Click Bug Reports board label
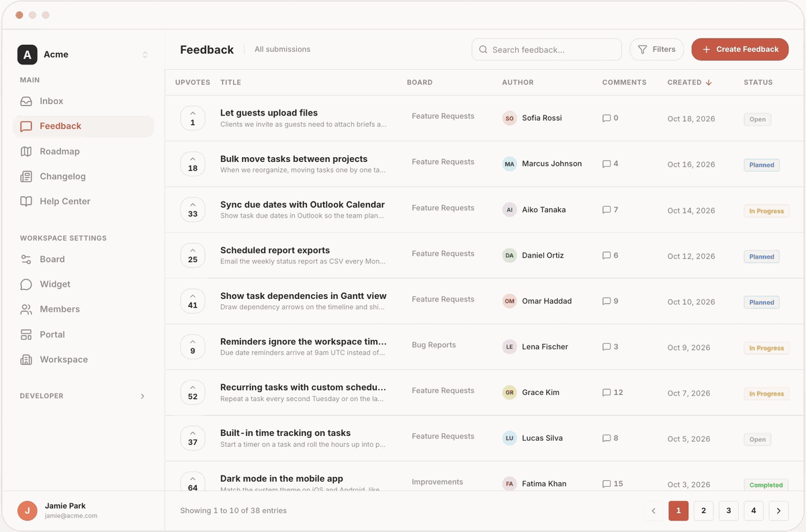The width and height of the screenshot is (806, 532). point(434,345)
